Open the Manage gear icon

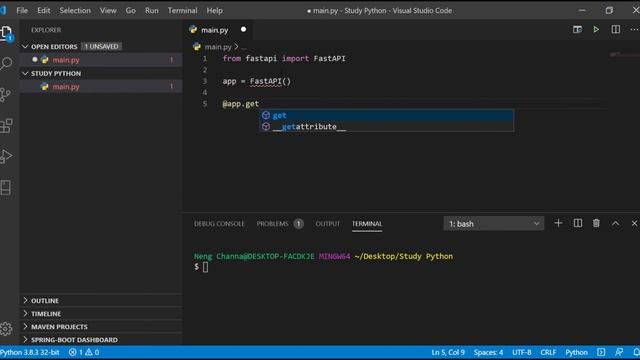click(x=6, y=329)
